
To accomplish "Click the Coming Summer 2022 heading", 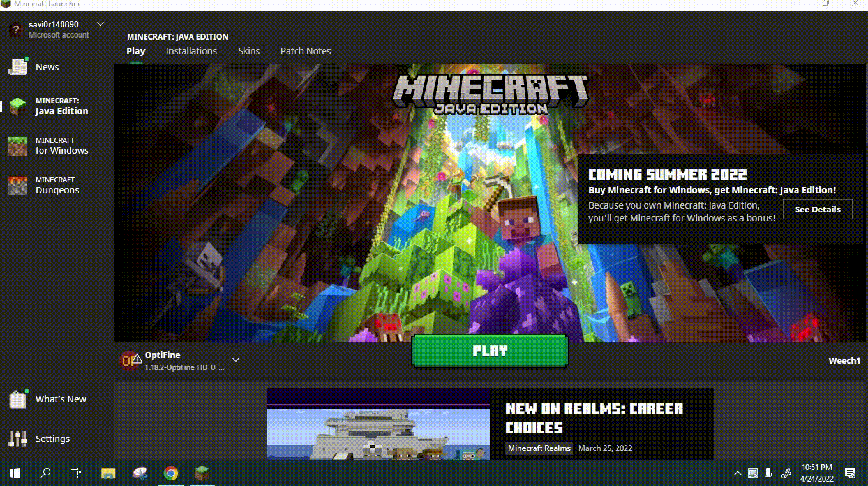I will (x=668, y=175).
